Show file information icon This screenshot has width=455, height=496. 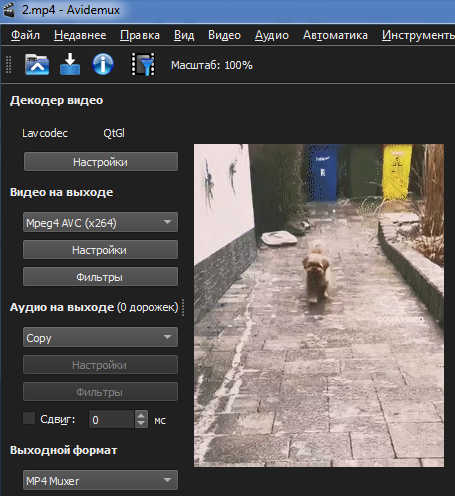click(103, 64)
